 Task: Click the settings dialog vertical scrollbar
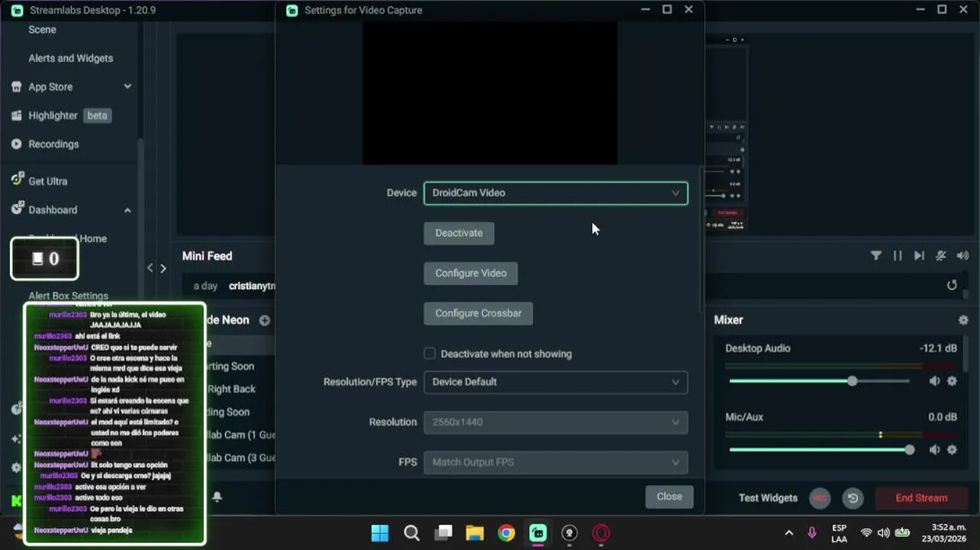[x=701, y=238]
